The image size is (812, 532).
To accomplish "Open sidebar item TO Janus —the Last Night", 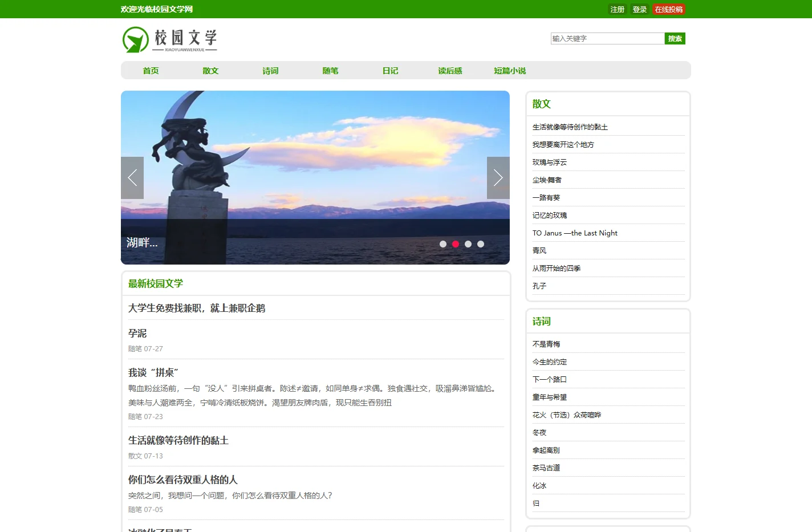I will [575, 233].
